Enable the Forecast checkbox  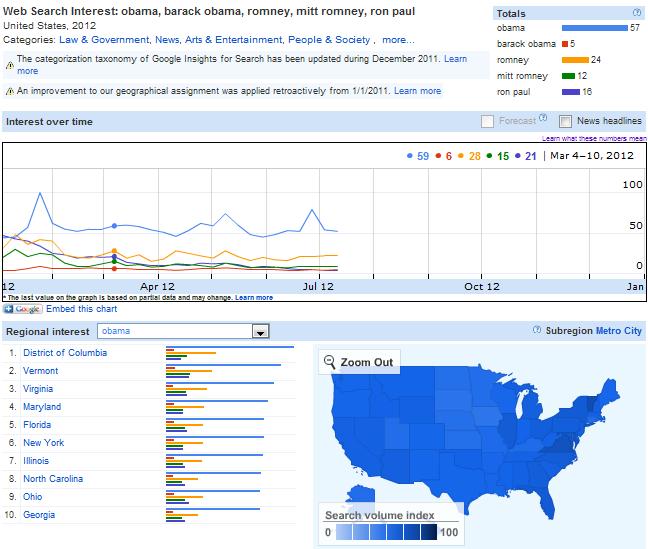tap(487, 122)
